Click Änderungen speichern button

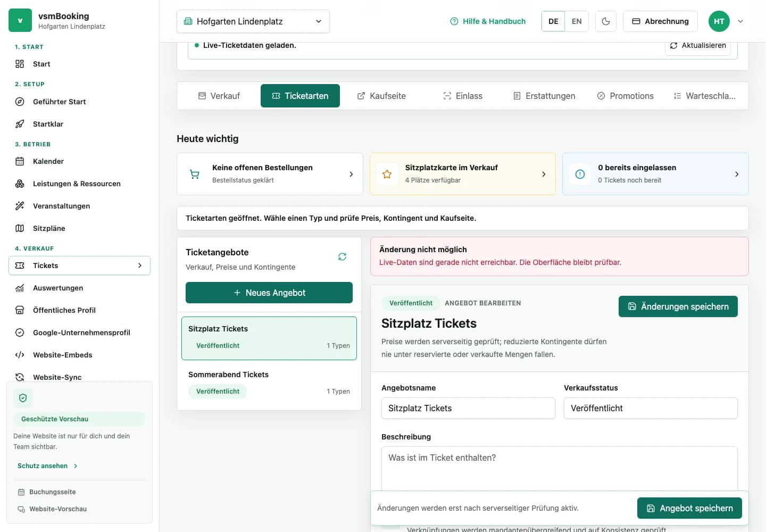678,306
